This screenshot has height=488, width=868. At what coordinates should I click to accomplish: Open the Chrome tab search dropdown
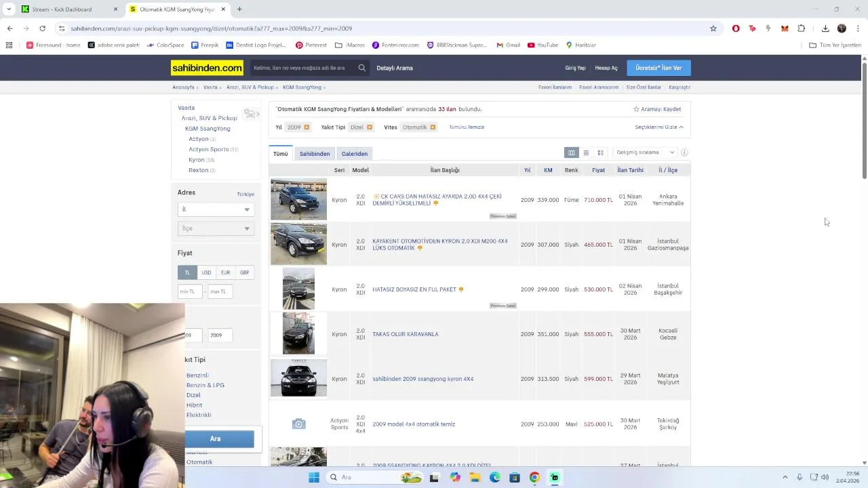coord(9,9)
